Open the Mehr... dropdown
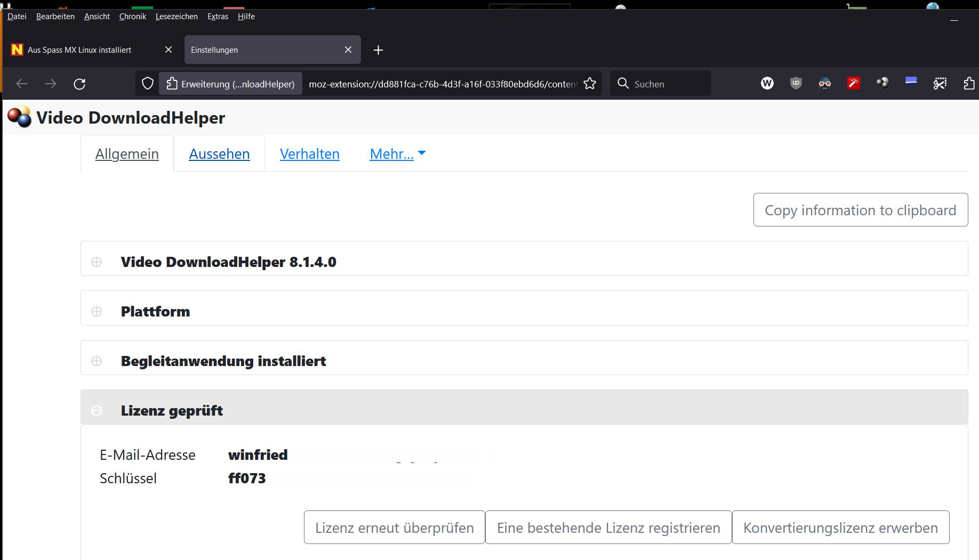 397,153
